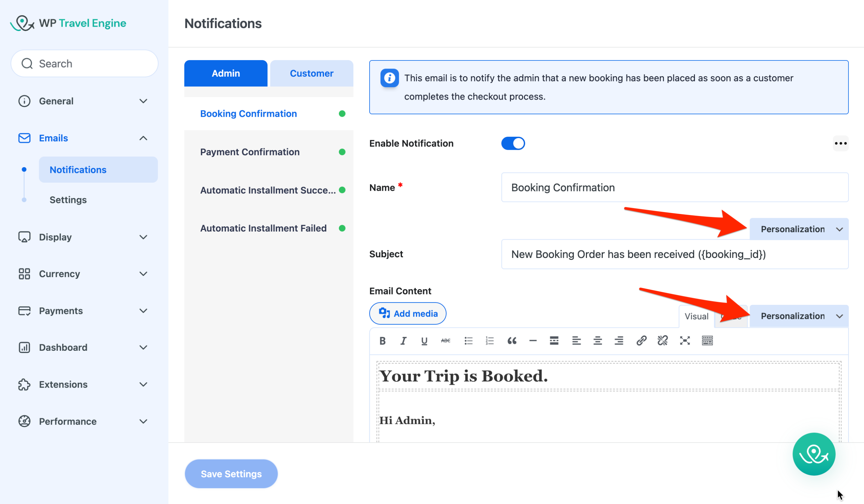Click the Add media button

click(x=408, y=313)
